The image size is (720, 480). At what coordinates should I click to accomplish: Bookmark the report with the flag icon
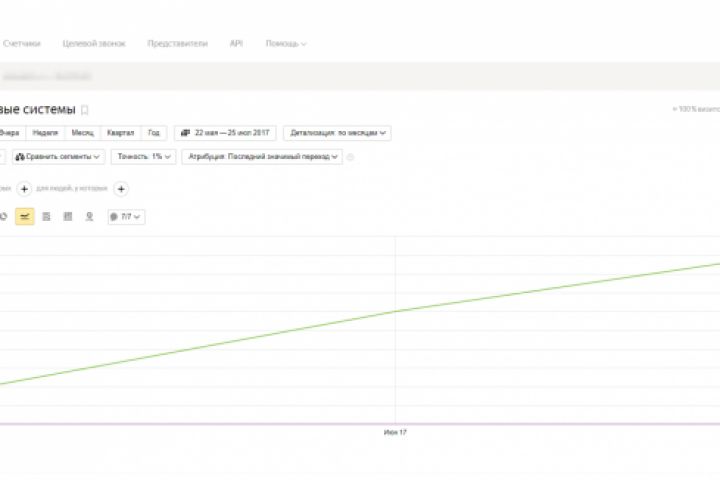click(85, 110)
